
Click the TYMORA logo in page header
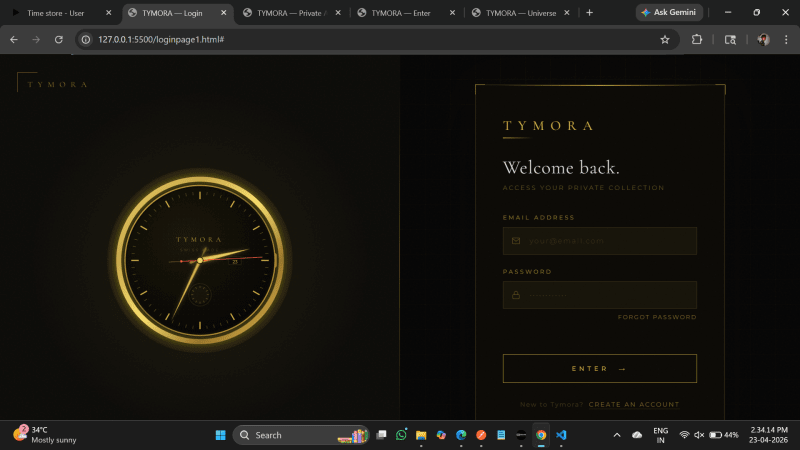click(58, 84)
